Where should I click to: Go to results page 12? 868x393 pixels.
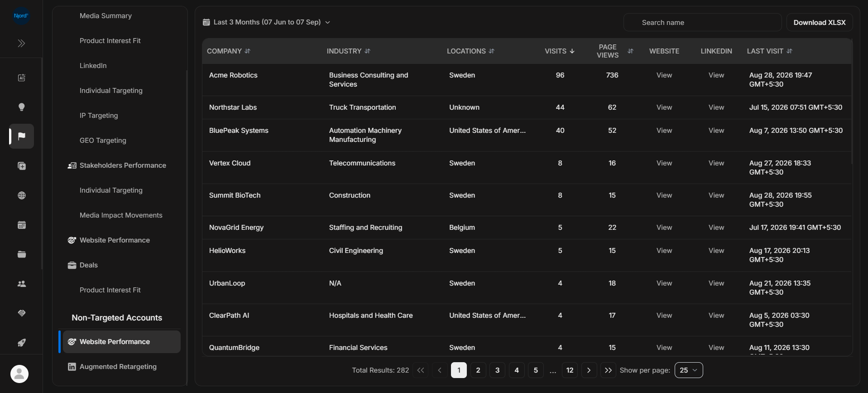(x=570, y=370)
